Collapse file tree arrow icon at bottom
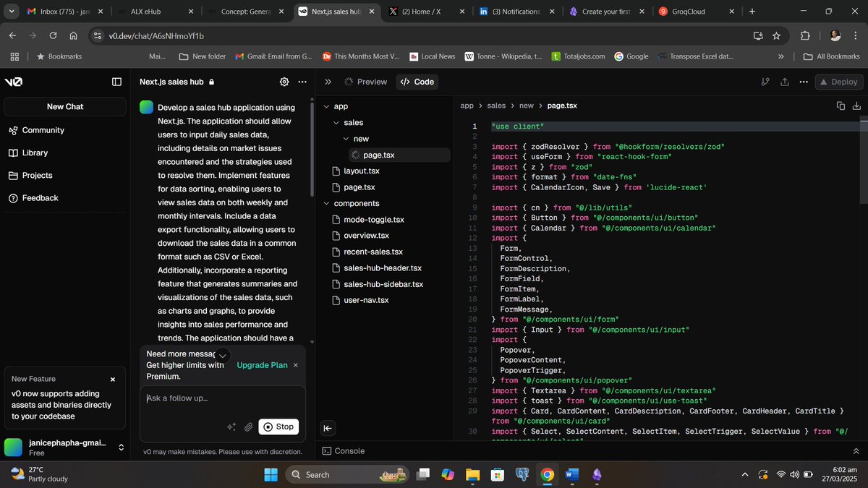Screen dimensions: 868x488 tap(327, 428)
